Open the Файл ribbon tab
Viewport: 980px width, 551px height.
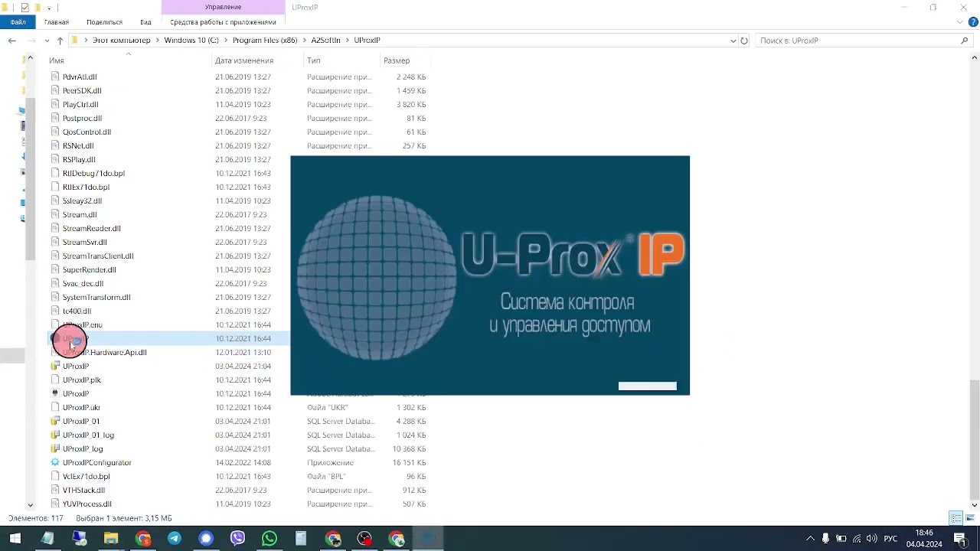[x=18, y=22]
